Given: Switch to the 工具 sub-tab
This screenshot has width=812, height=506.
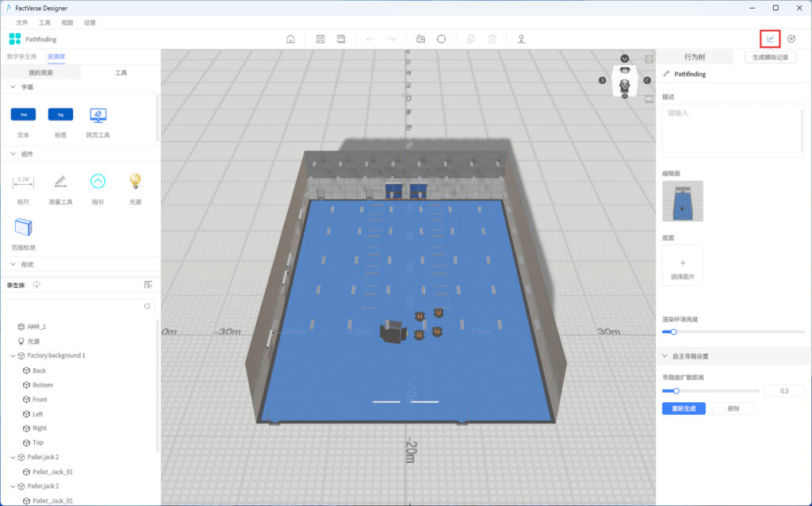Looking at the screenshot, I should pyautogui.click(x=121, y=72).
